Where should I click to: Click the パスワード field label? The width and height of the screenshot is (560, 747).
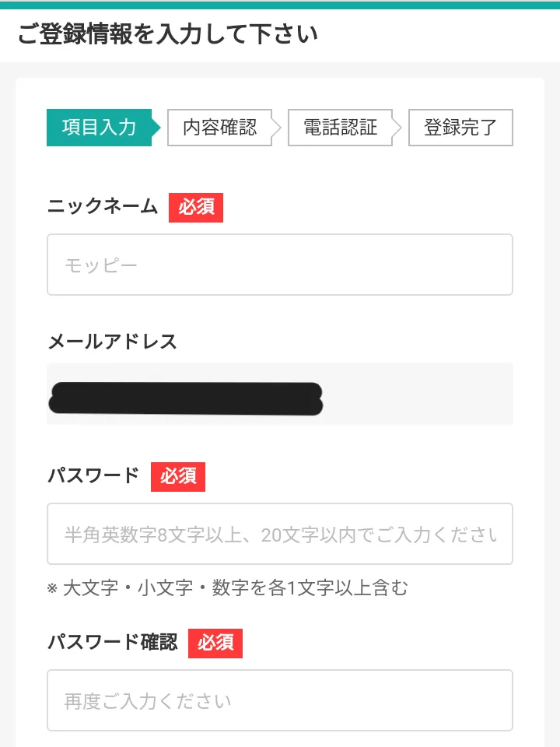pos(93,476)
